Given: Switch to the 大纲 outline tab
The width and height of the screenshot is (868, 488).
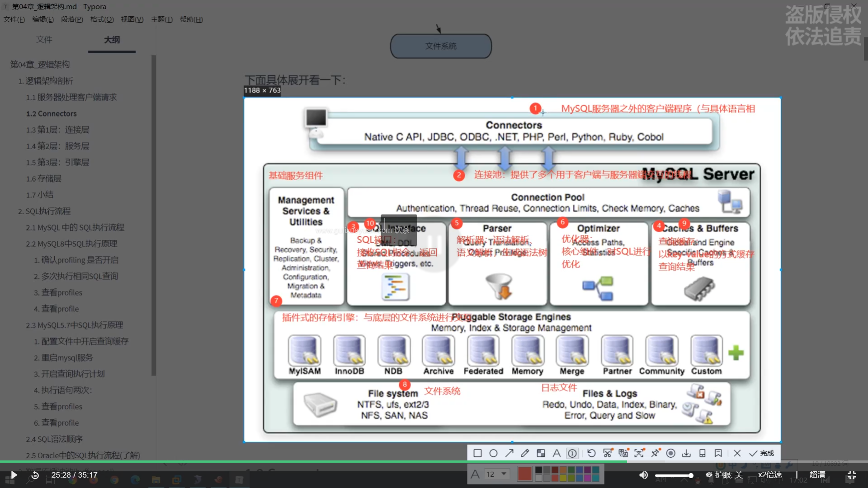Looking at the screenshot, I should coord(112,40).
